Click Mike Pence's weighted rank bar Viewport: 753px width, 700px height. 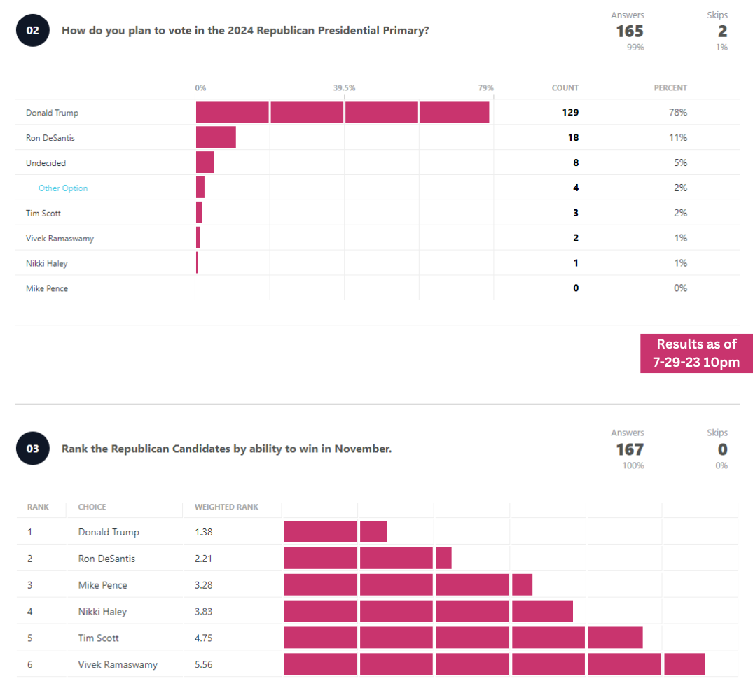pyautogui.click(x=408, y=584)
